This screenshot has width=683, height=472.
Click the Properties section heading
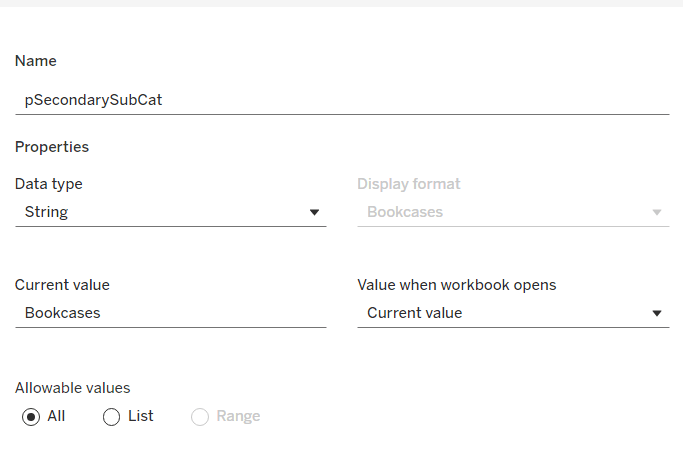pos(52,147)
